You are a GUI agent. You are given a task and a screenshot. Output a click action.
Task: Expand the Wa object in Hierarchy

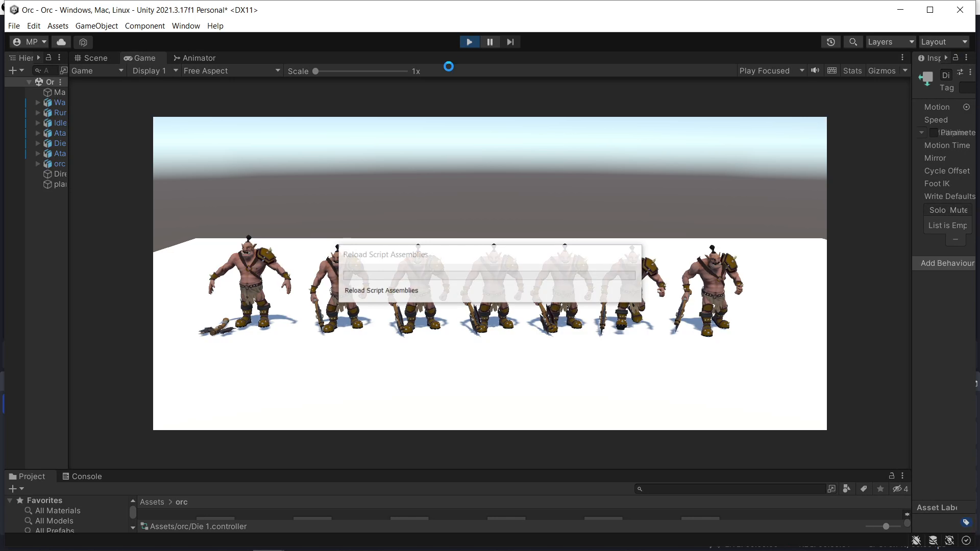click(x=38, y=103)
